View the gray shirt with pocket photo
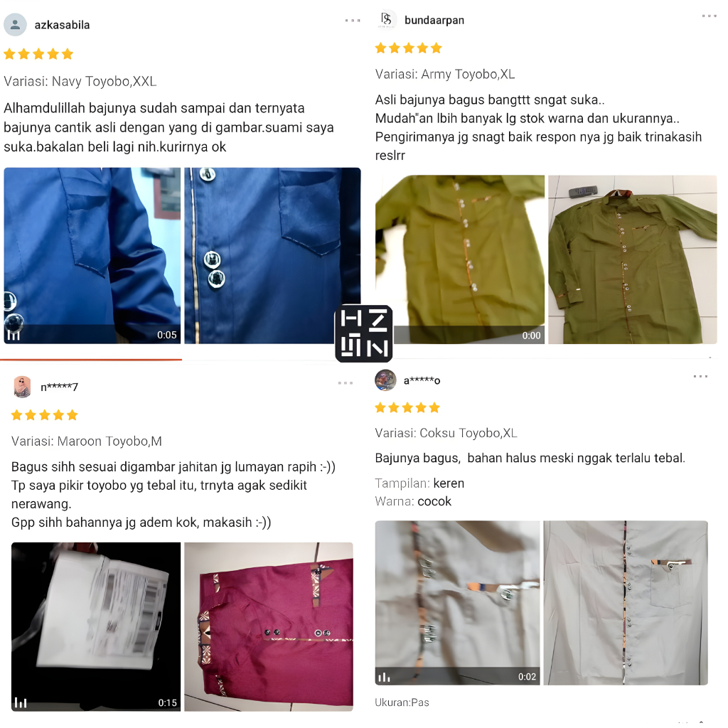Viewport: 728px width, 728px height. click(626, 602)
